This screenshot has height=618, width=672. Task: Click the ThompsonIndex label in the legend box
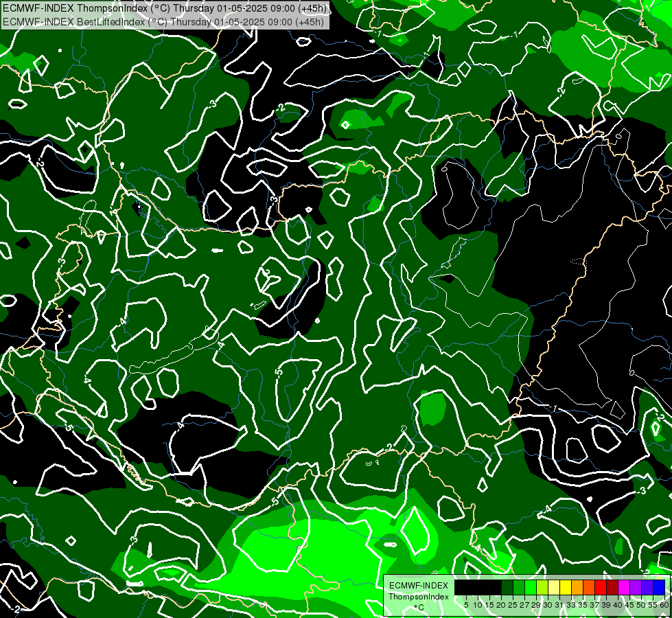click(419, 597)
